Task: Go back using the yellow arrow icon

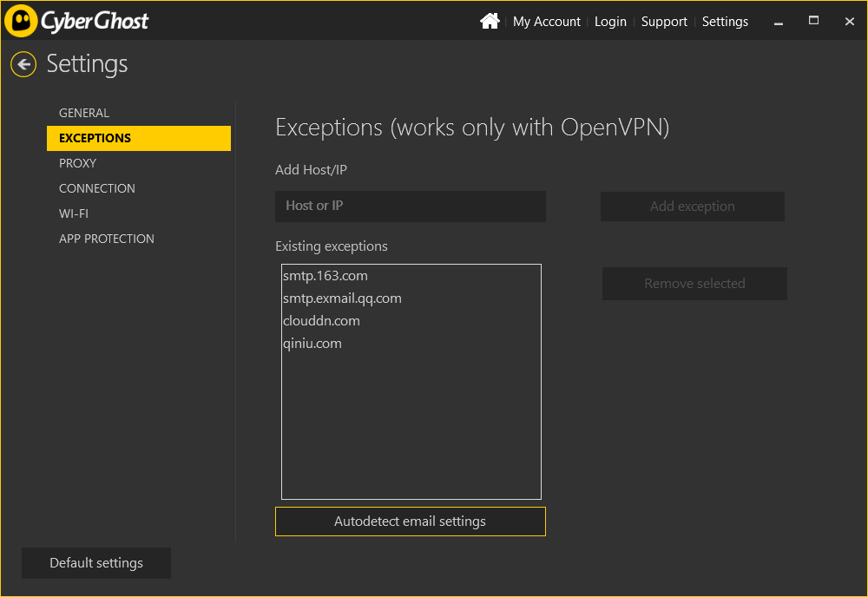Action: pyautogui.click(x=23, y=64)
